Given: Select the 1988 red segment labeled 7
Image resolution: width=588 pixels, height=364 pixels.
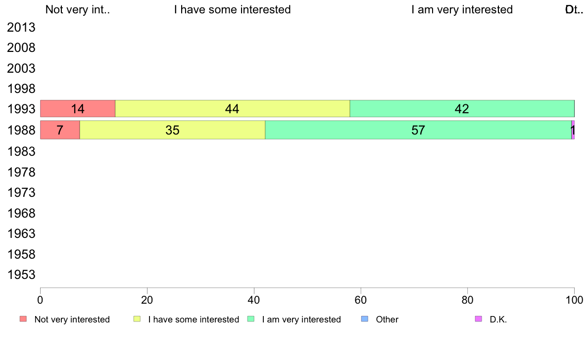Looking at the screenshot, I should tap(60, 130).
